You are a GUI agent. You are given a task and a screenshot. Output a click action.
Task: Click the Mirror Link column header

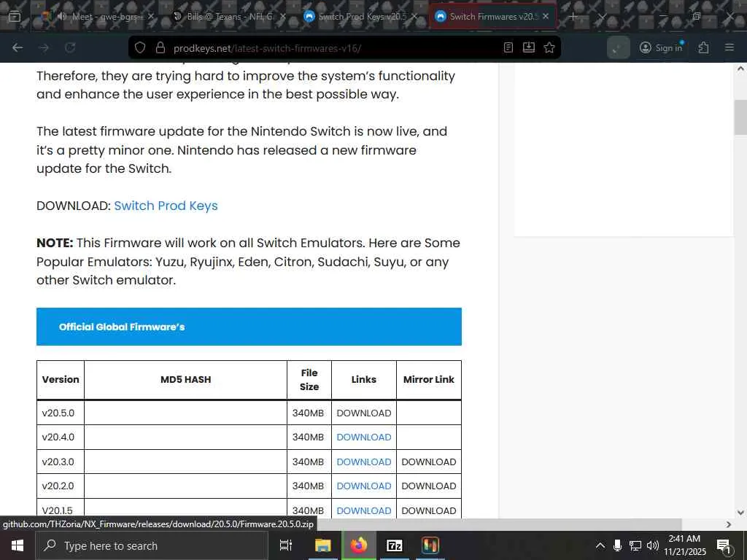(x=429, y=379)
